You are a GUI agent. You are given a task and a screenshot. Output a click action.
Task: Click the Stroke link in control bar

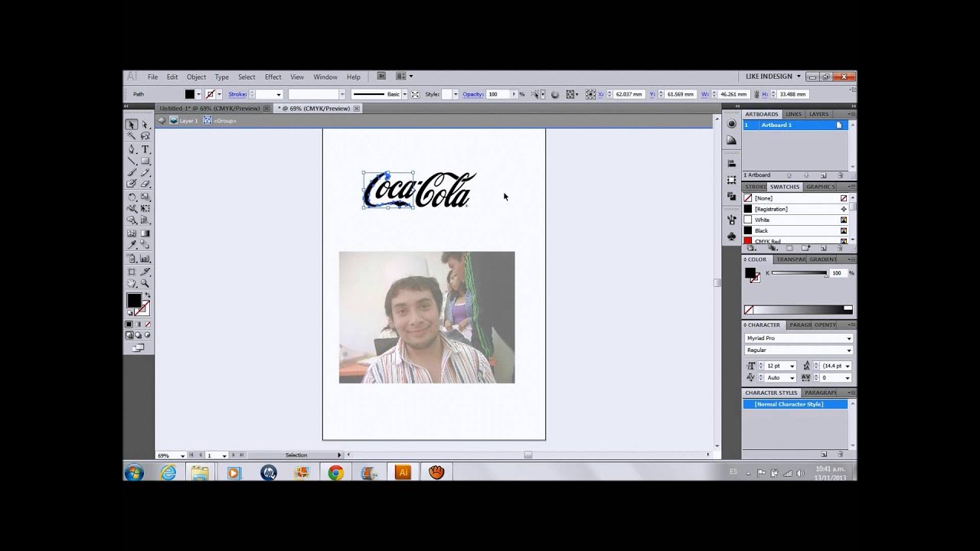point(237,94)
